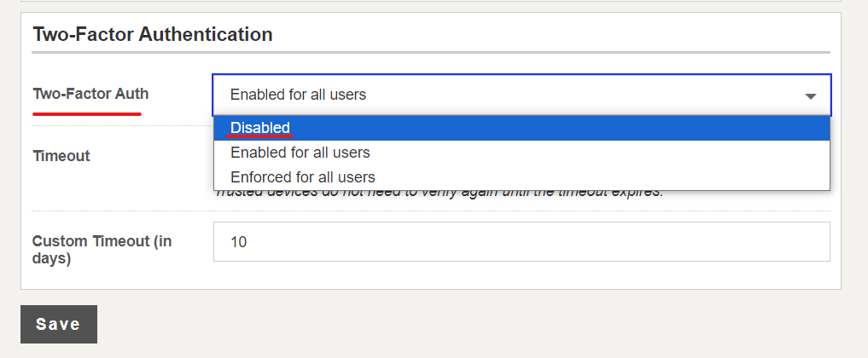Image resolution: width=868 pixels, height=358 pixels.
Task: Focus the Custom Timeout days field
Action: [521, 241]
